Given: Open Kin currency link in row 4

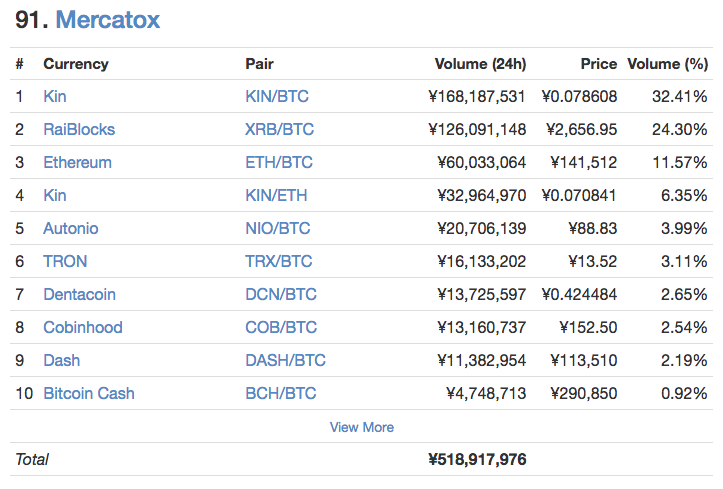Looking at the screenshot, I should 55,195.
